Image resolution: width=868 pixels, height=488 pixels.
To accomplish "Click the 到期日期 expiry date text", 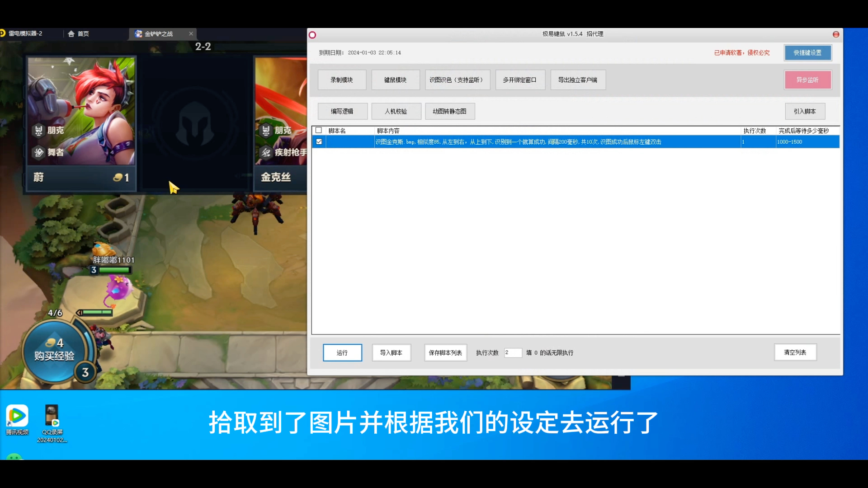I will coord(360,53).
